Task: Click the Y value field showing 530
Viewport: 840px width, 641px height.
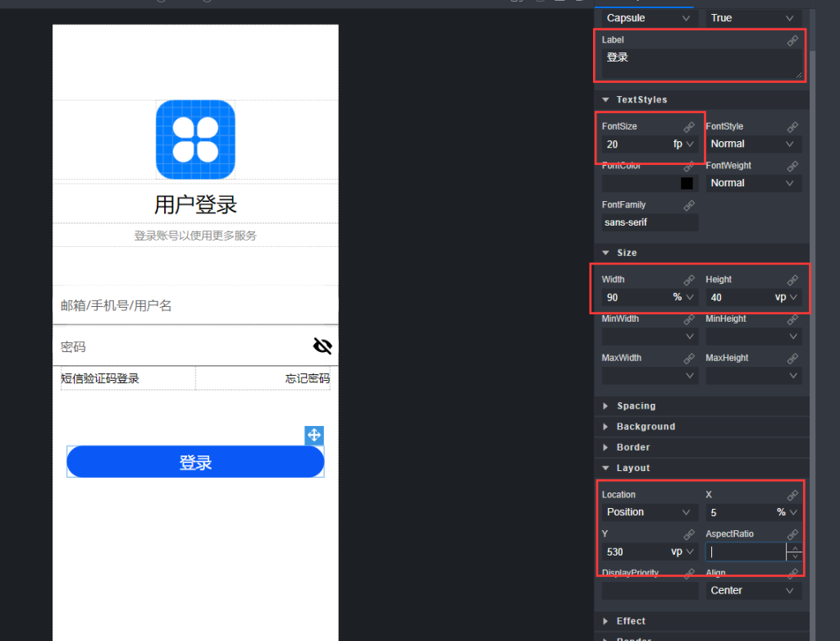Action: pos(636,552)
